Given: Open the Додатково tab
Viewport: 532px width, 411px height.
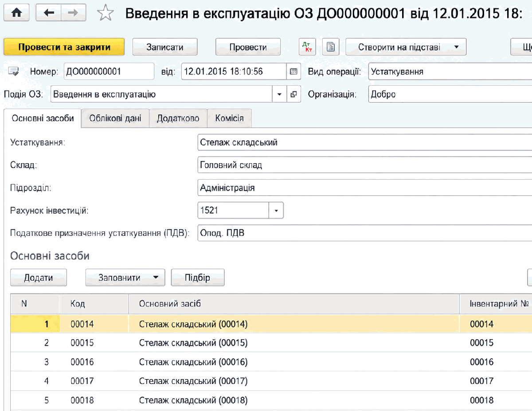Looking at the screenshot, I should (178, 118).
